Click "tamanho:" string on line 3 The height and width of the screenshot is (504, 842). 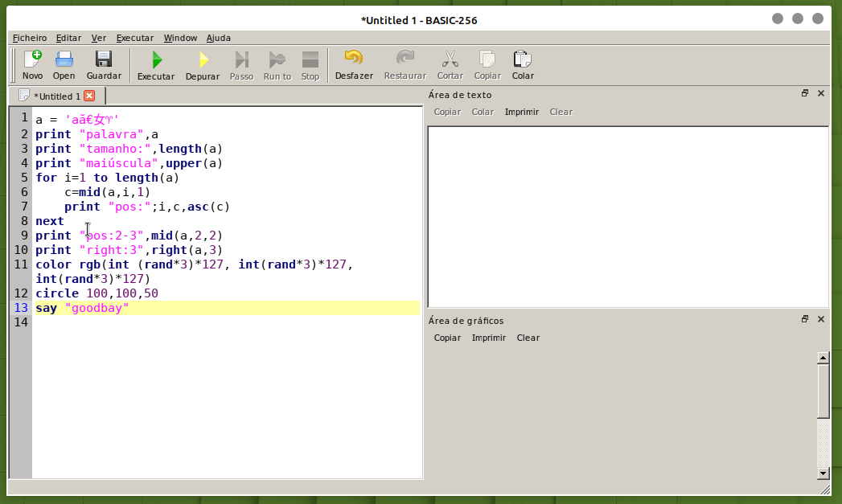(x=115, y=149)
